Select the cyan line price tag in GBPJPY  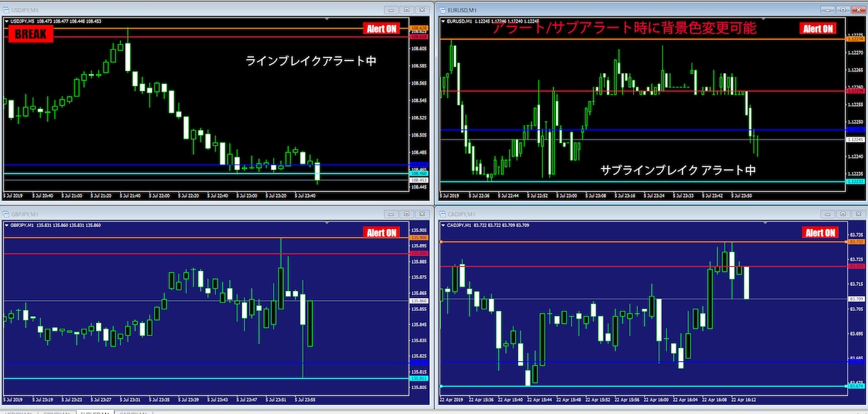coord(418,378)
